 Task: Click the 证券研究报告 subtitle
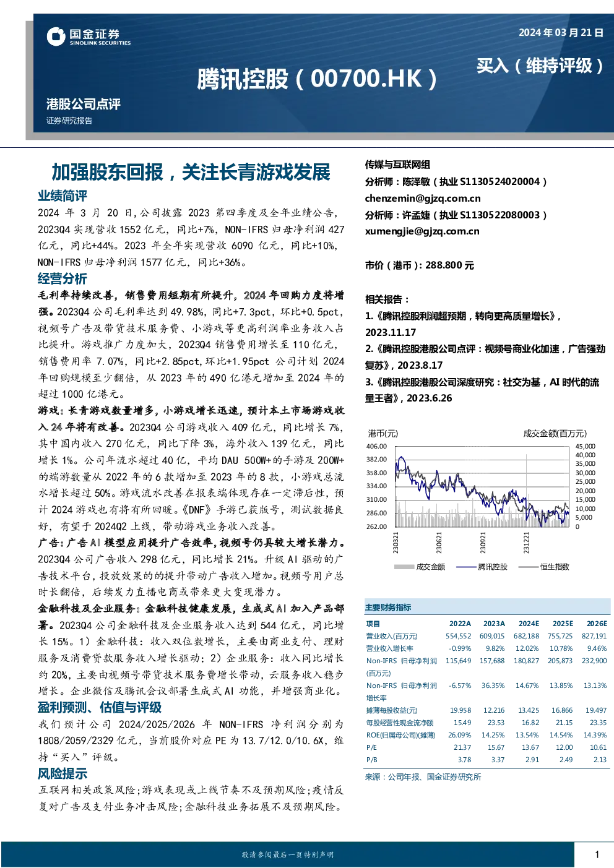point(69,121)
